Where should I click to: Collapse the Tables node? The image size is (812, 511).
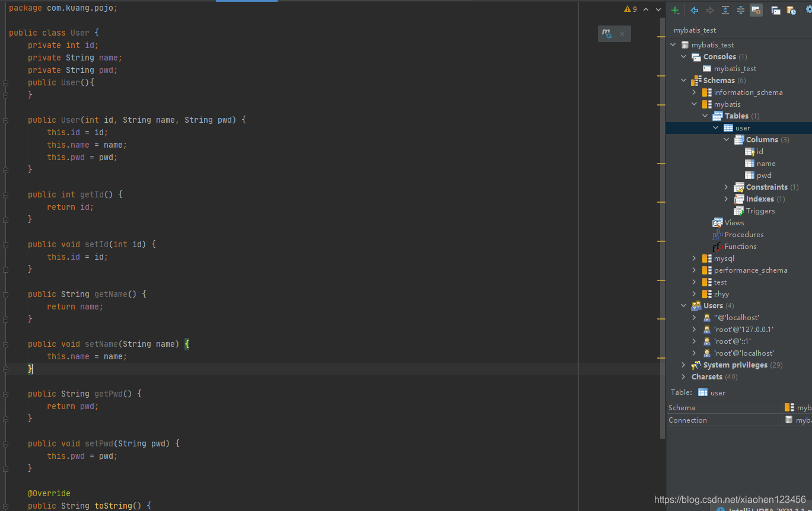point(705,116)
